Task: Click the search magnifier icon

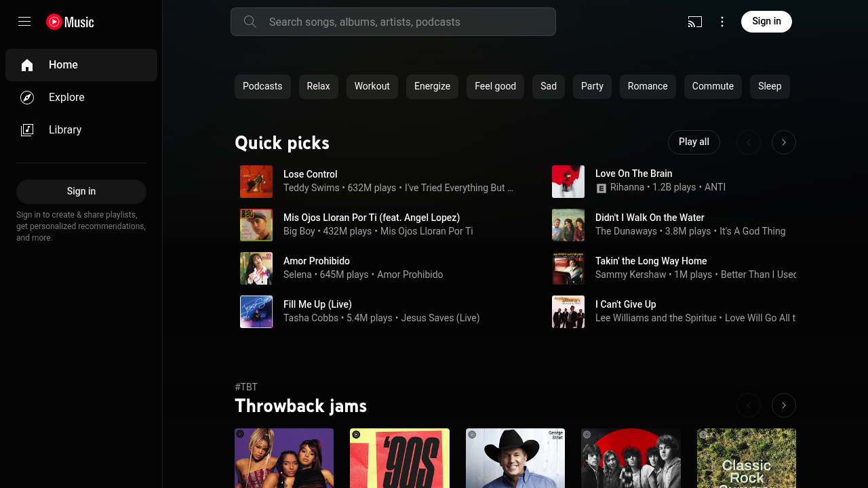Action: pyautogui.click(x=250, y=22)
